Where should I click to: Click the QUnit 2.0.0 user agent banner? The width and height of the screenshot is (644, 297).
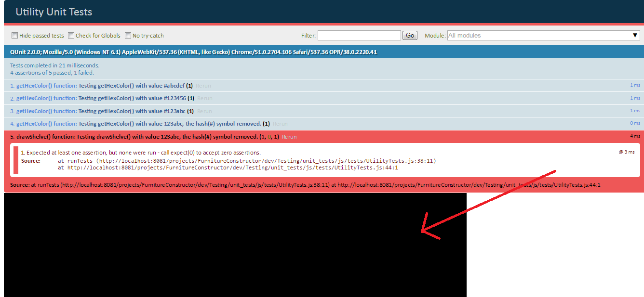click(193, 52)
